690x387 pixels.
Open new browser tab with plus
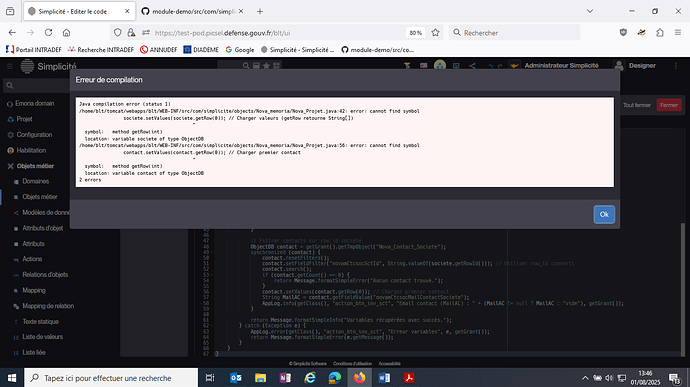tap(260, 11)
